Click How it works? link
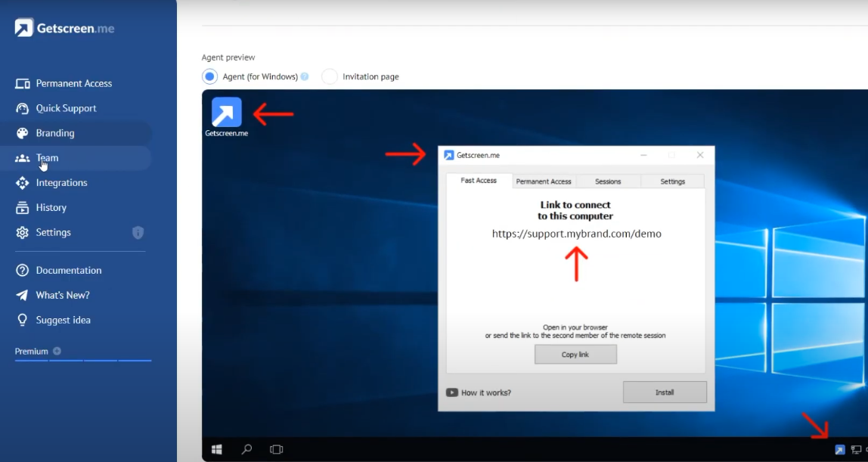This screenshot has width=868, height=462. 486,393
